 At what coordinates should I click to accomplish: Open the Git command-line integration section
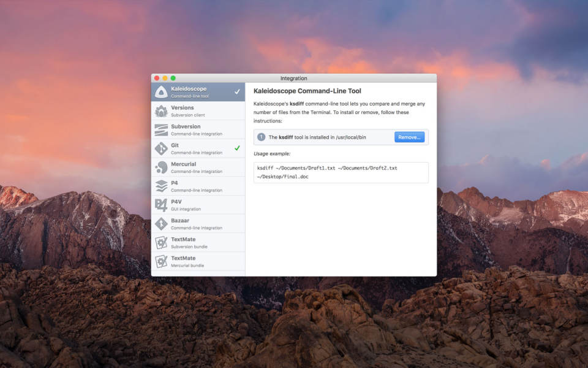[x=198, y=148]
